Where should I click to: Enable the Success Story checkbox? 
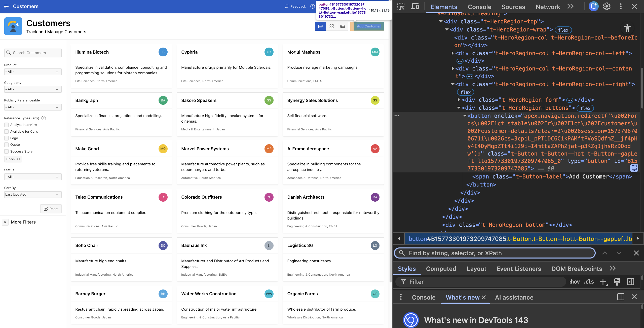pos(6,151)
